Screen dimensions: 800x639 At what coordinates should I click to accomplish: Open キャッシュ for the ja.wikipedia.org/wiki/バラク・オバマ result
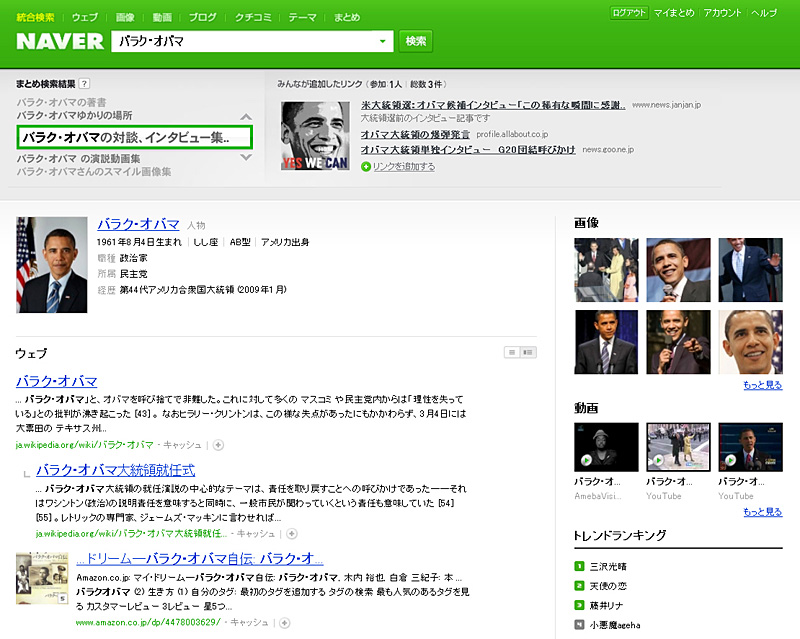182,445
